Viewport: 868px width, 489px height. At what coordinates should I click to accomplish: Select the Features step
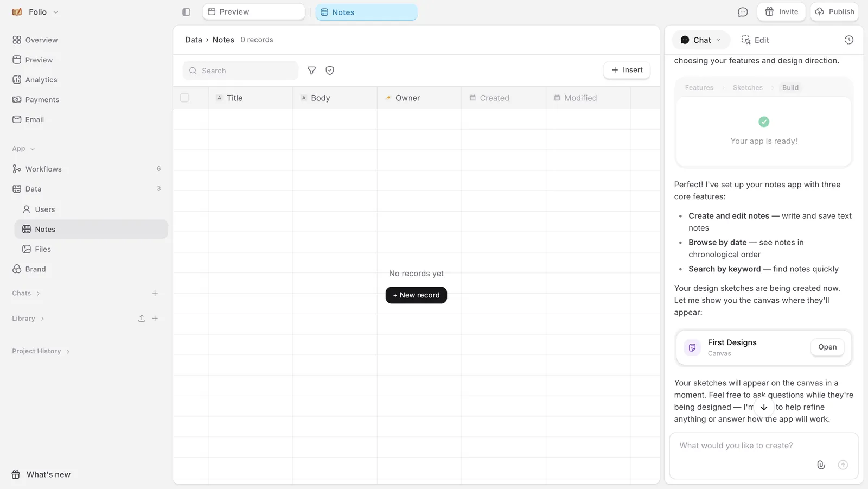tap(699, 87)
